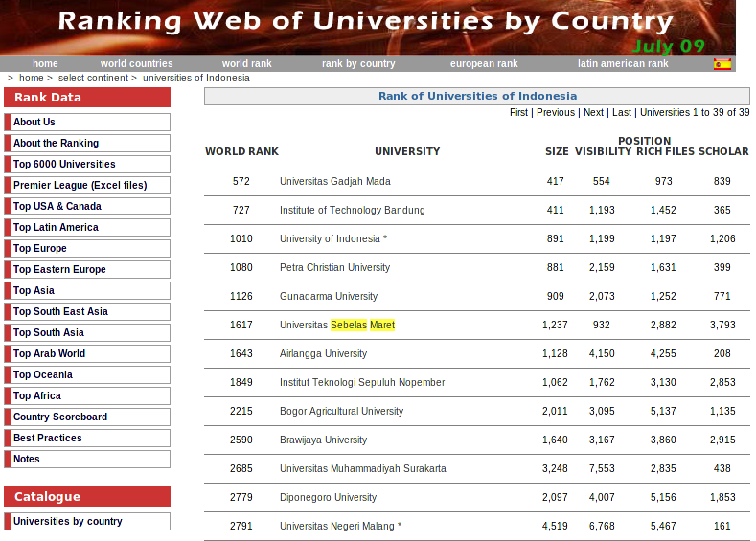Click the Rank Data sidebar heading
The width and height of the screenshot is (756, 541).
click(x=87, y=98)
